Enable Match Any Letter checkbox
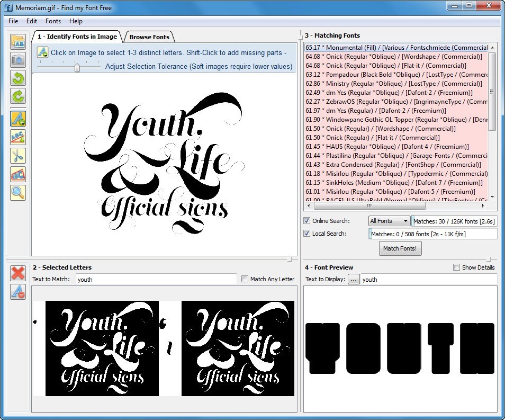The image size is (505, 420). click(x=245, y=279)
